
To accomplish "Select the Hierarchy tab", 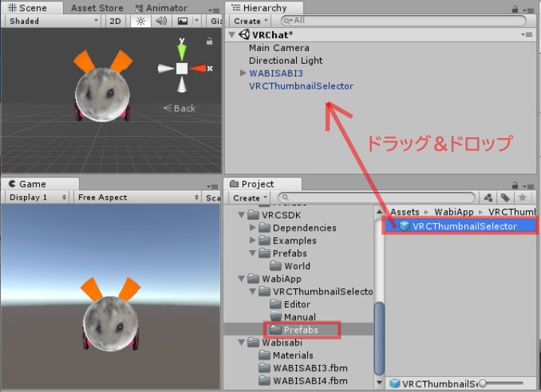I will (264, 8).
